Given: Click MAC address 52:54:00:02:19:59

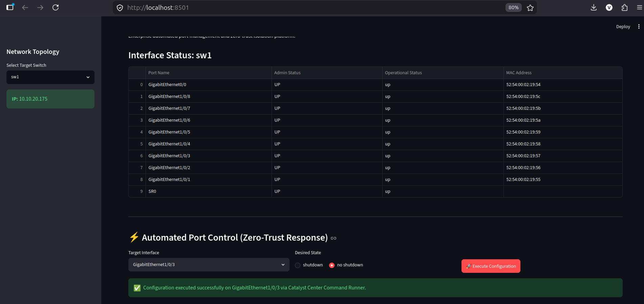Looking at the screenshot, I should [x=563, y=132].
